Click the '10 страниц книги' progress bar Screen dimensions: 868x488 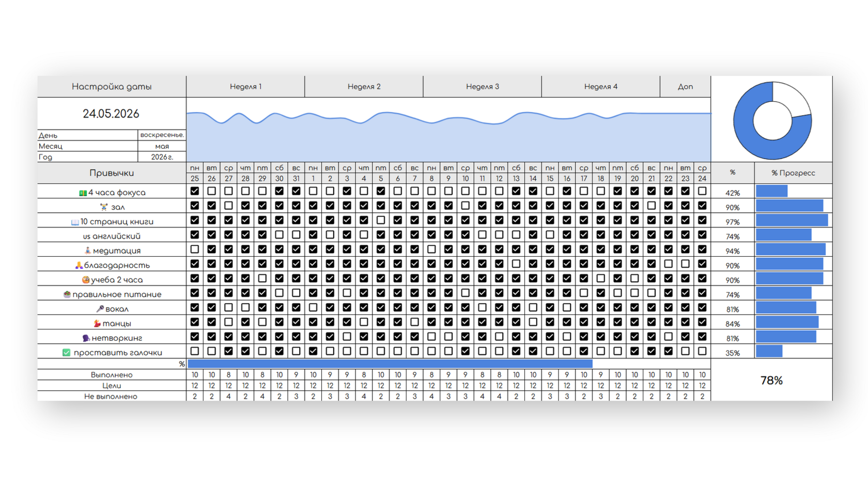792,221
